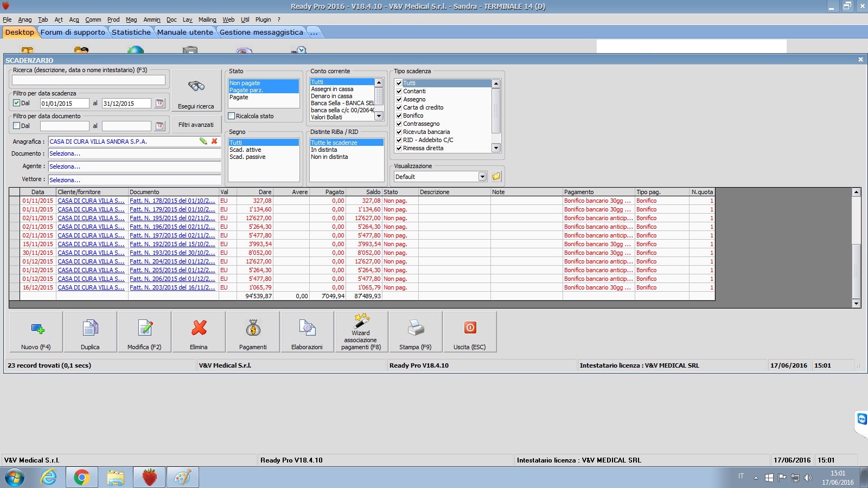Launch Internet Explorer from taskbar
The width and height of the screenshot is (868, 488).
click(x=49, y=478)
